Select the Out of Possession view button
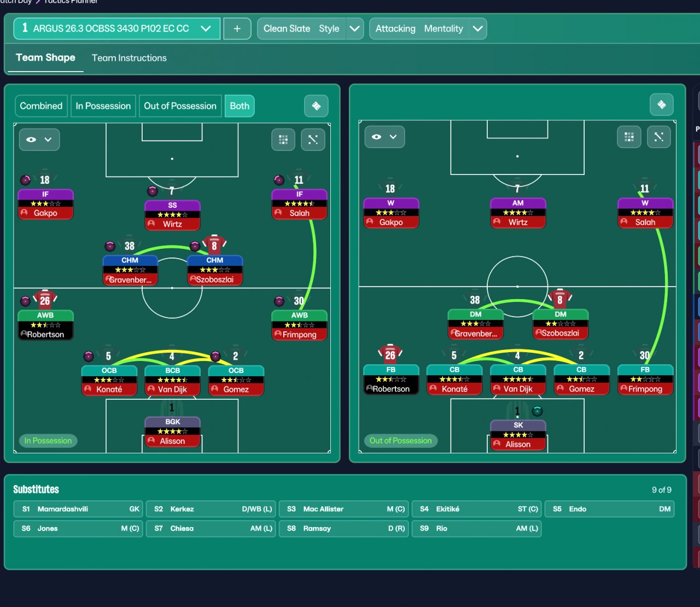The height and width of the screenshot is (607, 700). 180,106
